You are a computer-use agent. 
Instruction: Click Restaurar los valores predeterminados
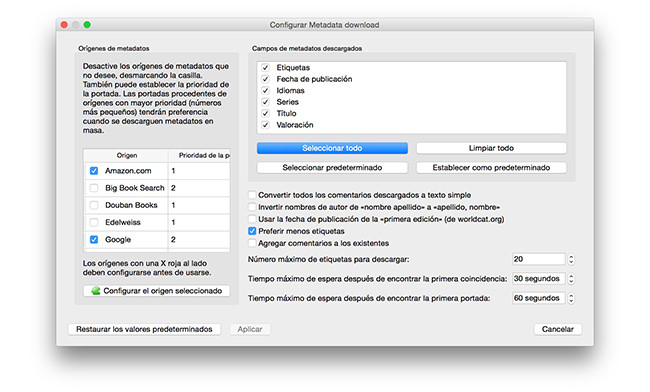144,329
